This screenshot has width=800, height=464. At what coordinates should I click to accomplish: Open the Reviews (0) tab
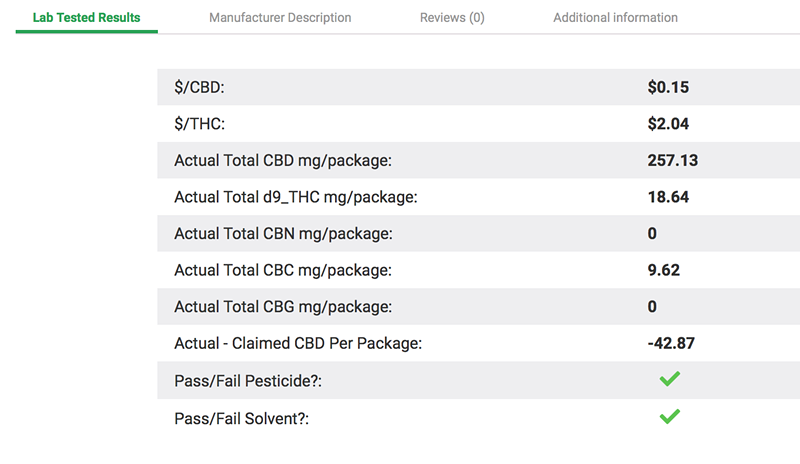(452, 18)
